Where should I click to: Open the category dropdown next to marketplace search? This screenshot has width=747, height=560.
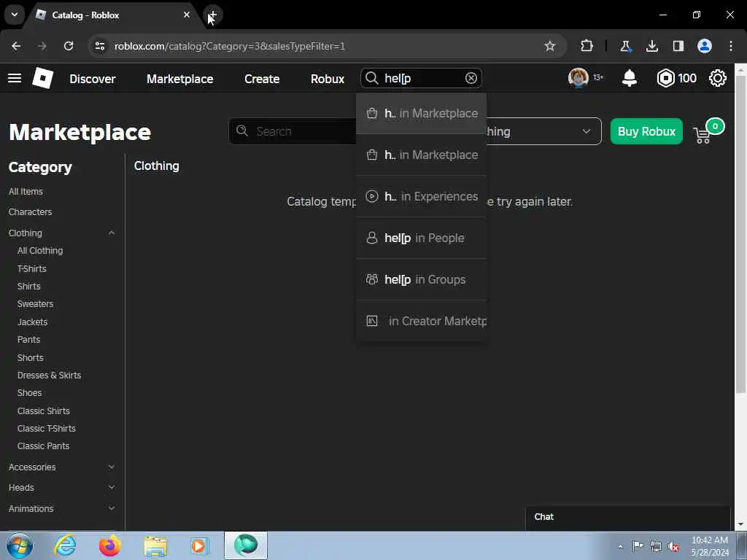[543, 131]
